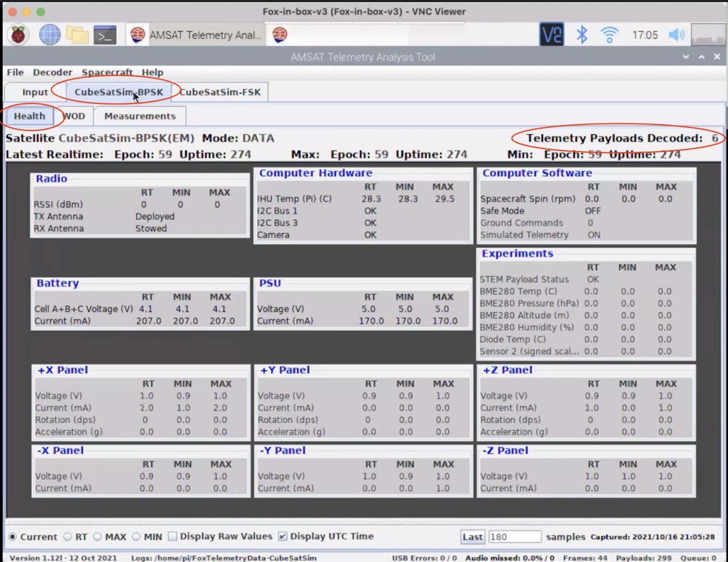Open the Help menu
The height and width of the screenshot is (562, 728).
pyautogui.click(x=152, y=72)
